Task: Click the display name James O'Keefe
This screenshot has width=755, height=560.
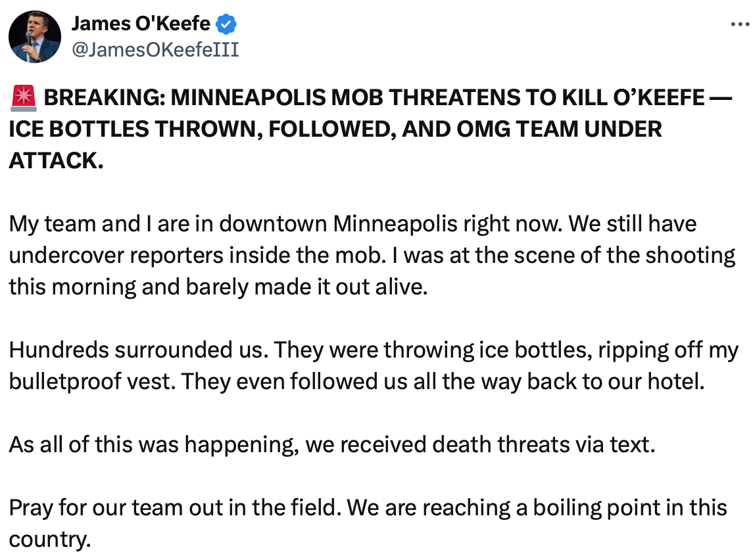Action: pyautogui.click(x=141, y=24)
